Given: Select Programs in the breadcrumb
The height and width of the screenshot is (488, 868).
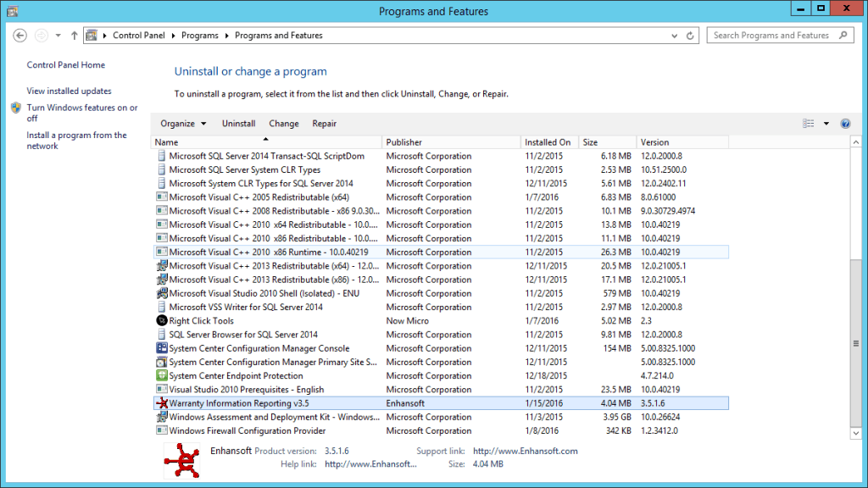Looking at the screenshot, I should coord(200,36).
